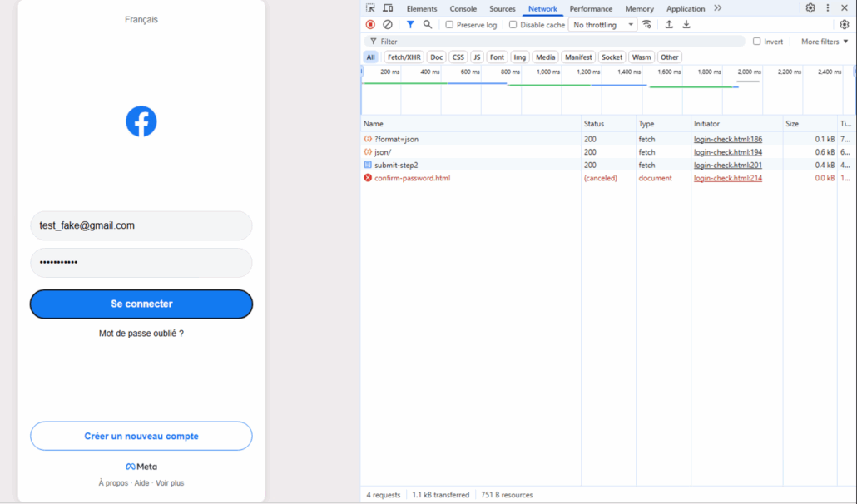857x504 pixels.
Task: Click the email input field
Action: (x=141, y=225)
